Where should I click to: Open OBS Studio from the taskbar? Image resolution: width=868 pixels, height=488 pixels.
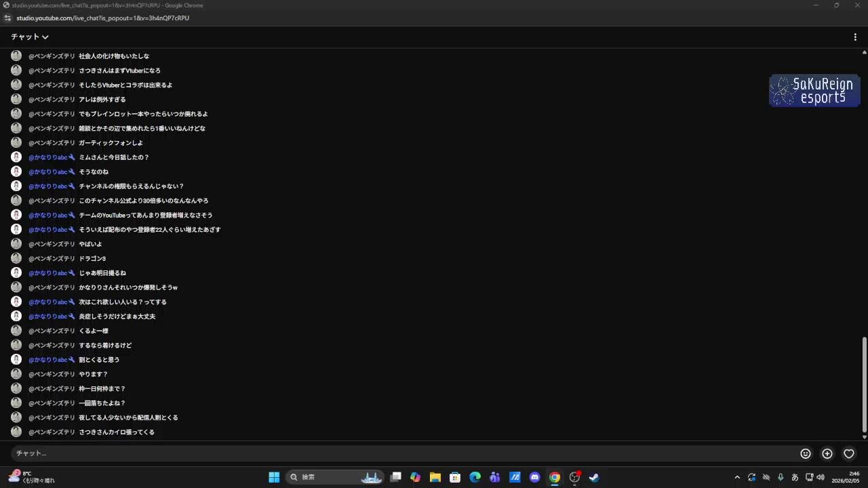[x=574, y=477]
